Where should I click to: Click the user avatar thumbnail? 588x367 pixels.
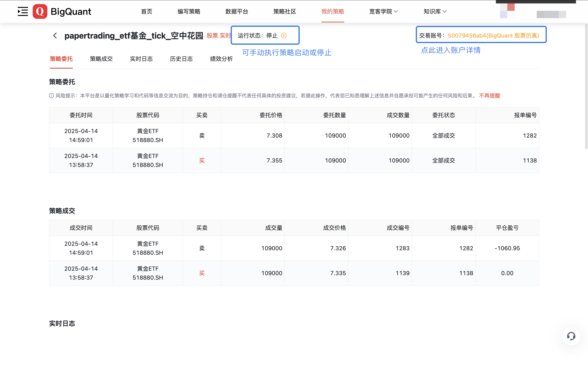507,11
